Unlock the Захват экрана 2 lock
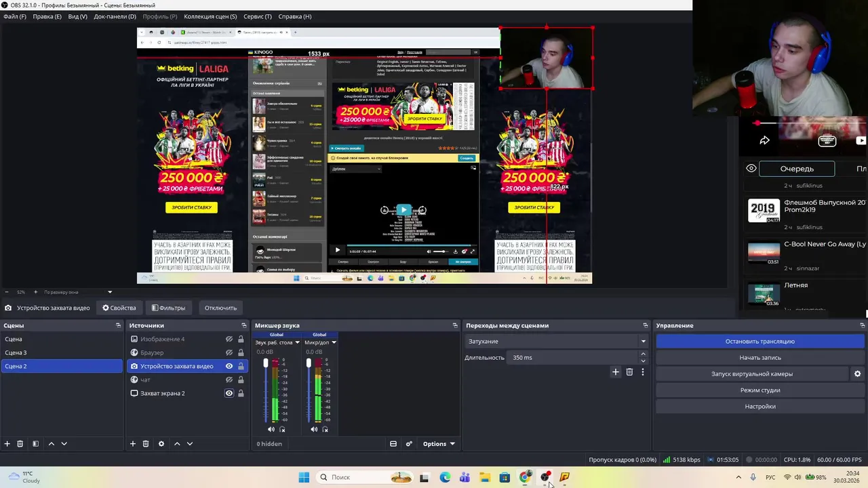This screenshot has width=868, height=488. point(241,393)
